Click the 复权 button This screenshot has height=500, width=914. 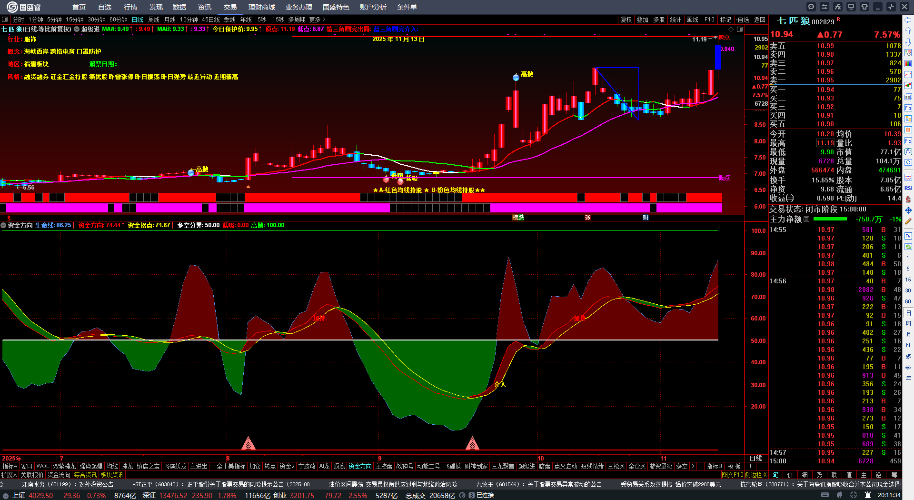[626, 19]
